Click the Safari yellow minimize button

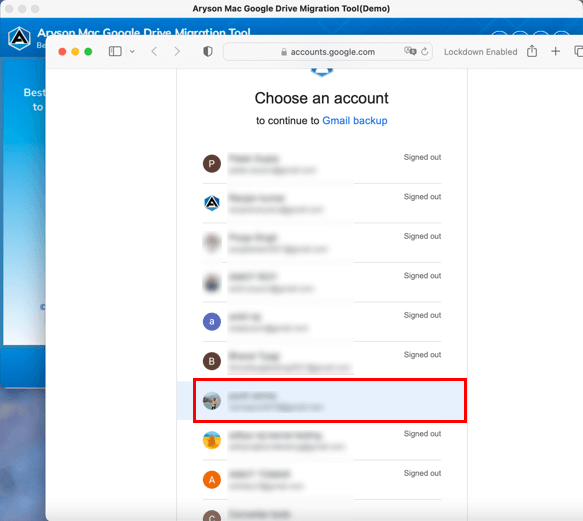coord(75,52)
